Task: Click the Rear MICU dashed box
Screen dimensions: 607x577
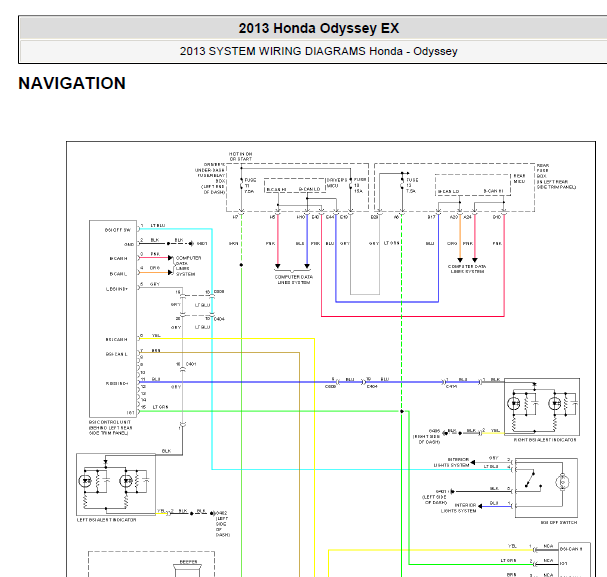Action: tap(473, 185)
